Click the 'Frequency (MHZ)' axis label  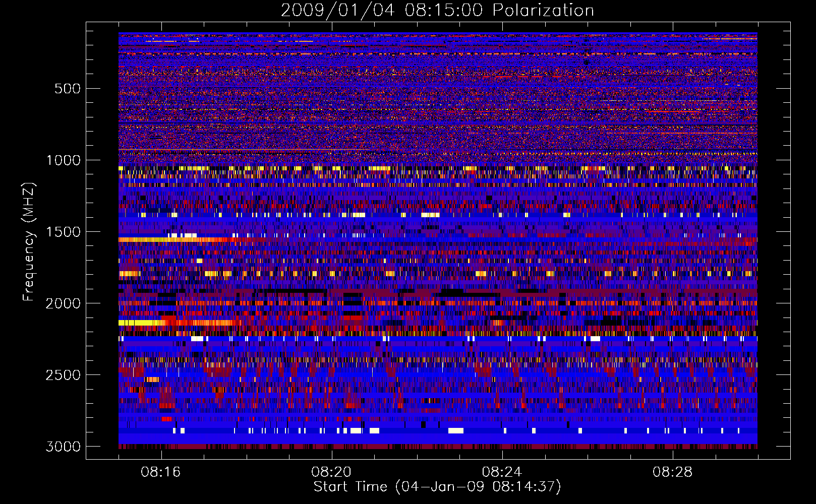coord(29,242)
